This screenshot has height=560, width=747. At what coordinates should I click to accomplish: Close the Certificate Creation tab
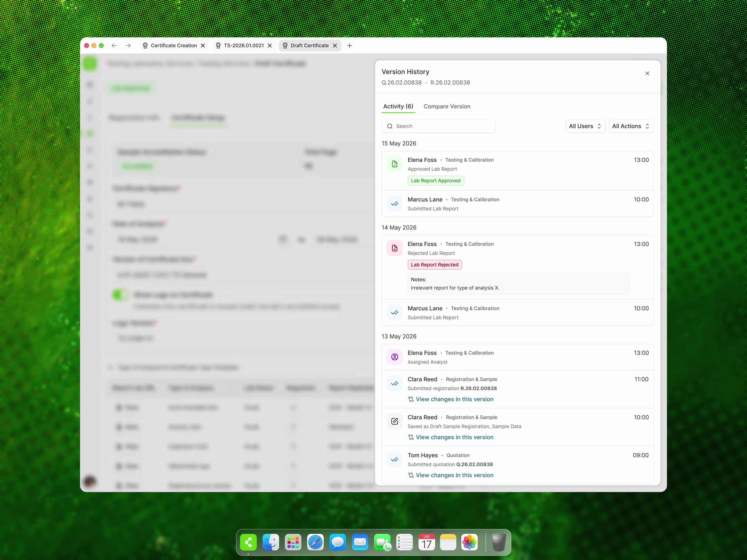(x=203, y=46)
